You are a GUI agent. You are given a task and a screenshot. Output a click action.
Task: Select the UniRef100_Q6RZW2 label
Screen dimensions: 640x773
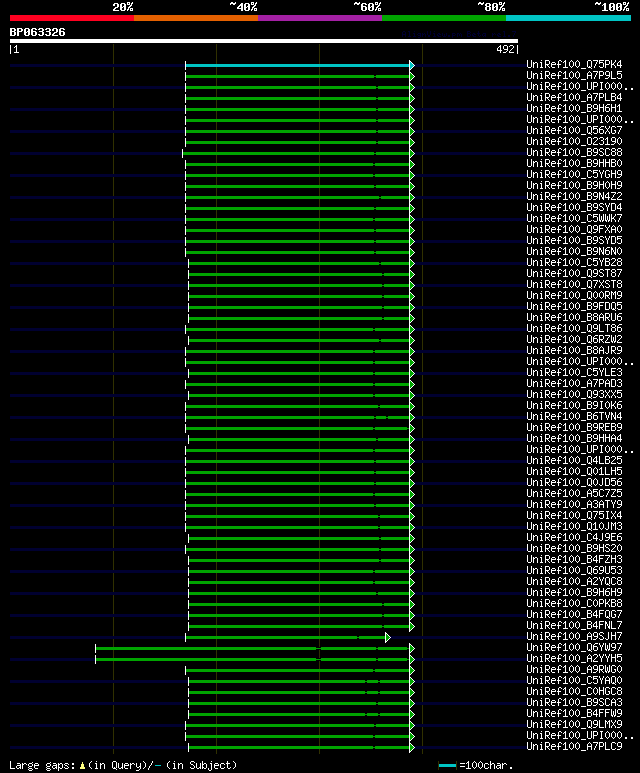574,340
